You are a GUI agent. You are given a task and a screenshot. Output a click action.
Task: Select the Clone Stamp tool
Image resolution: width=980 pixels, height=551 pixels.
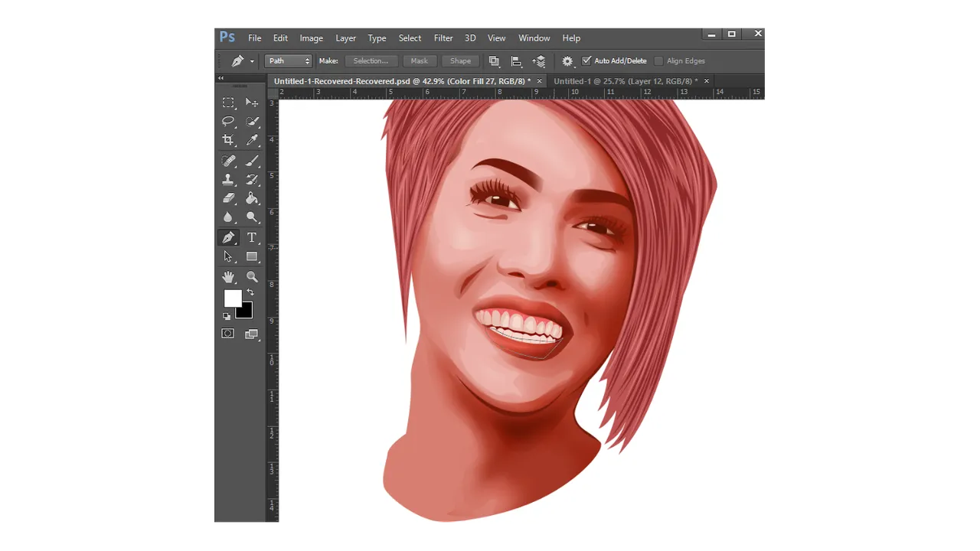[x=228, y=180]
